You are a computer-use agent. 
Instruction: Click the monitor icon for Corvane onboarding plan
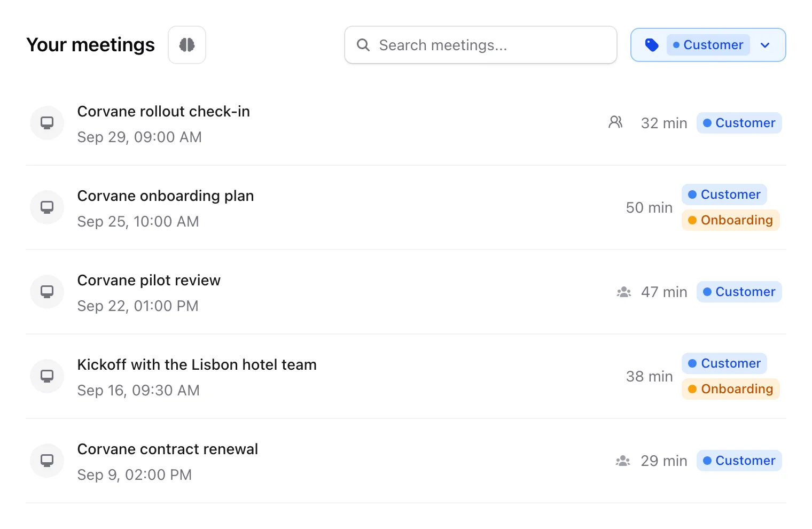[47, 207]
